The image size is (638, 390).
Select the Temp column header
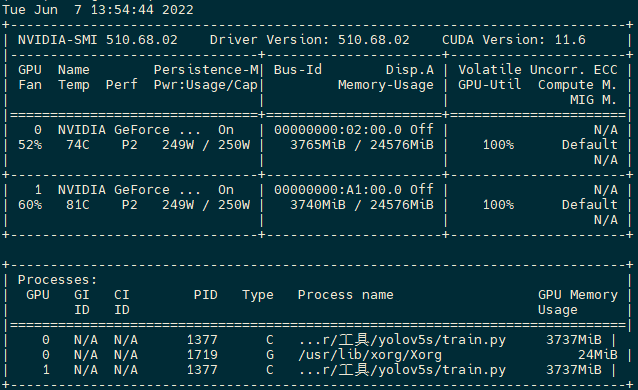[x=74, y=85]
